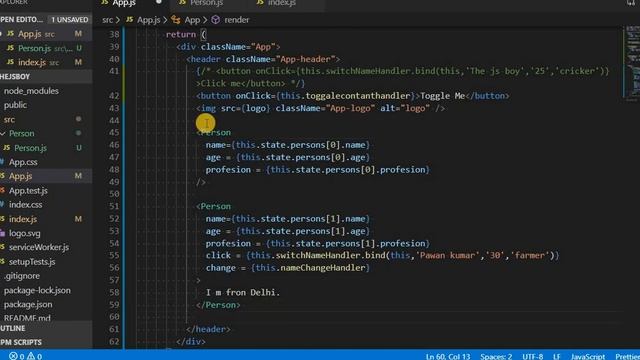Open setupTests.js in the explorer
The image size is (640, 360).
(x=32, y=262)
